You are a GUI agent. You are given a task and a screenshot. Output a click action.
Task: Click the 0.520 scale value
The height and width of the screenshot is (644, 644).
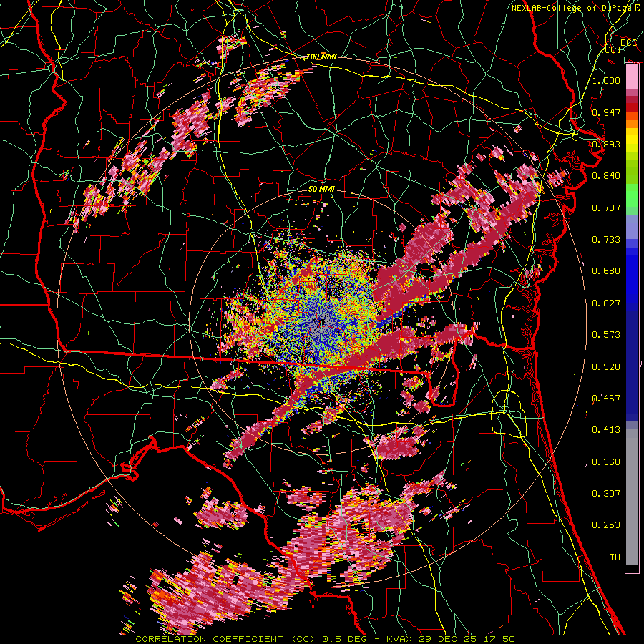coord(606,367)
